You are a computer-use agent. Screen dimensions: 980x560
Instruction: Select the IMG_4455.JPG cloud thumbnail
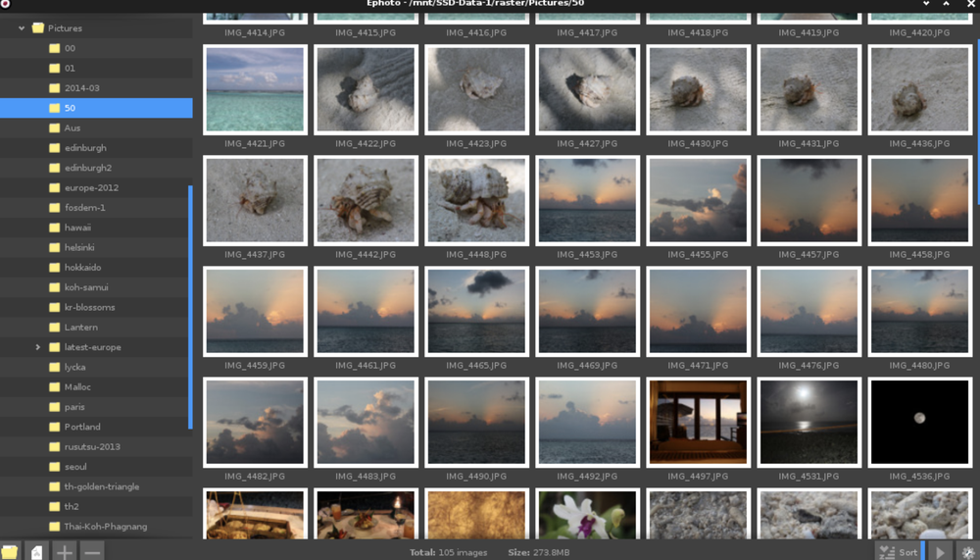[x=698, y=200]
